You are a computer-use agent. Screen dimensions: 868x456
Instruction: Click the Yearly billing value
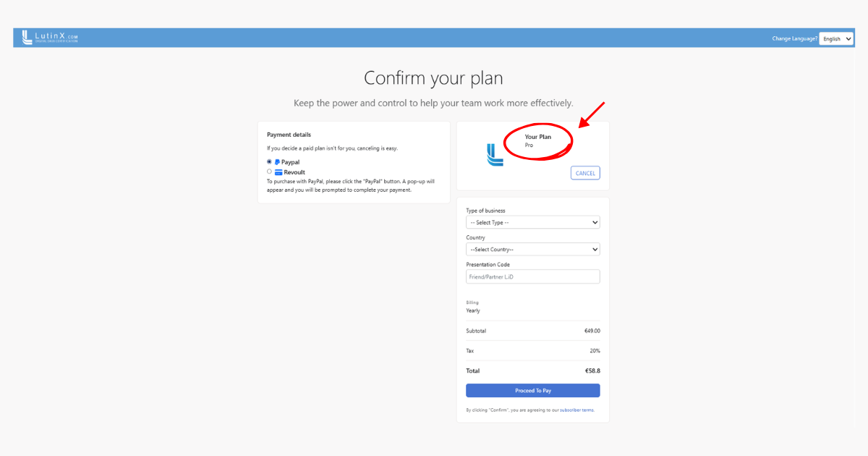[x=473, y=311]
